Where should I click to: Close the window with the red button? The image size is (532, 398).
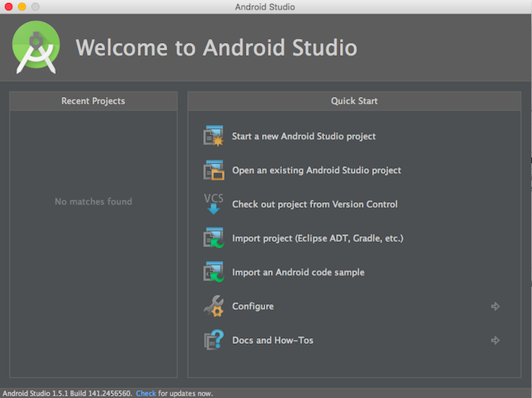(x=8, y=7)
